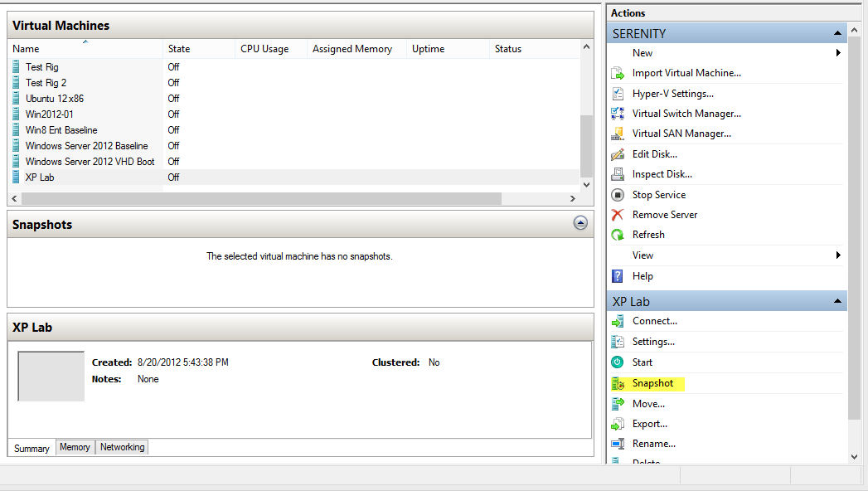The width and height of the screenshot is (868, 491).
Task: Click the XP Lab preview thumbnail
Action: click(x=51, y=376)
